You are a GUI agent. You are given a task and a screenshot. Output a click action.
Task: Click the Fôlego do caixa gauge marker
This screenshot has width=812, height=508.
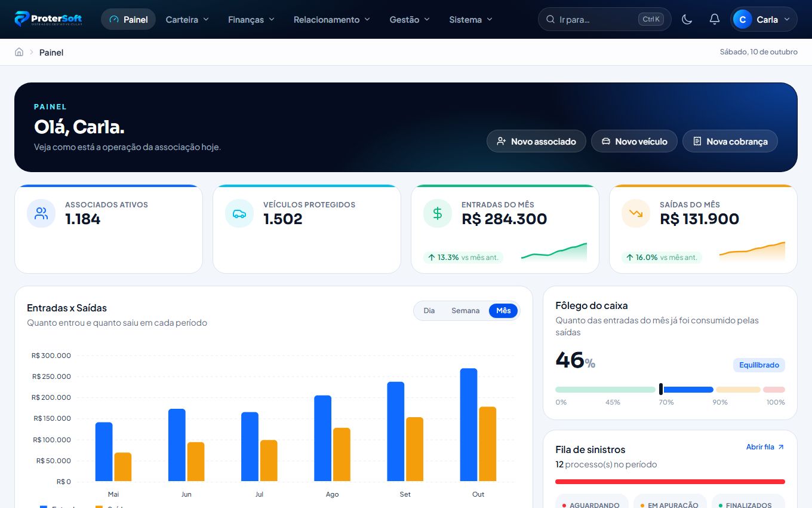(661, 389)
